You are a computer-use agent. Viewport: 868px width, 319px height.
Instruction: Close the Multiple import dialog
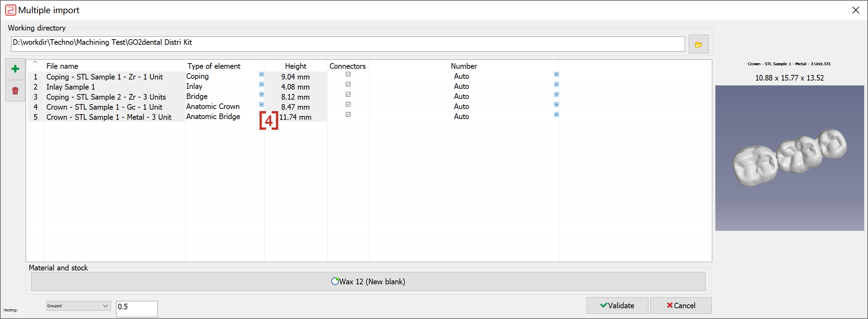(x=856, y=10)
